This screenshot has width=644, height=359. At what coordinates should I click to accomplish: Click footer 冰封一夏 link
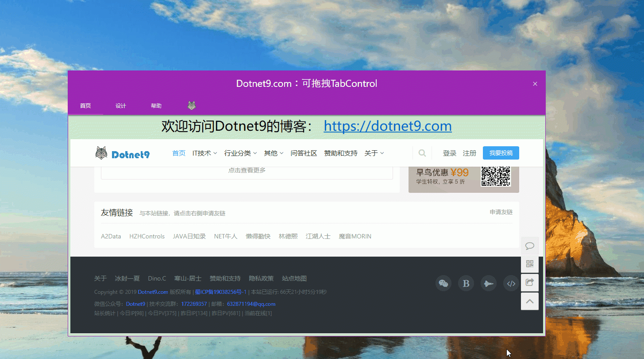coord(127,278)
